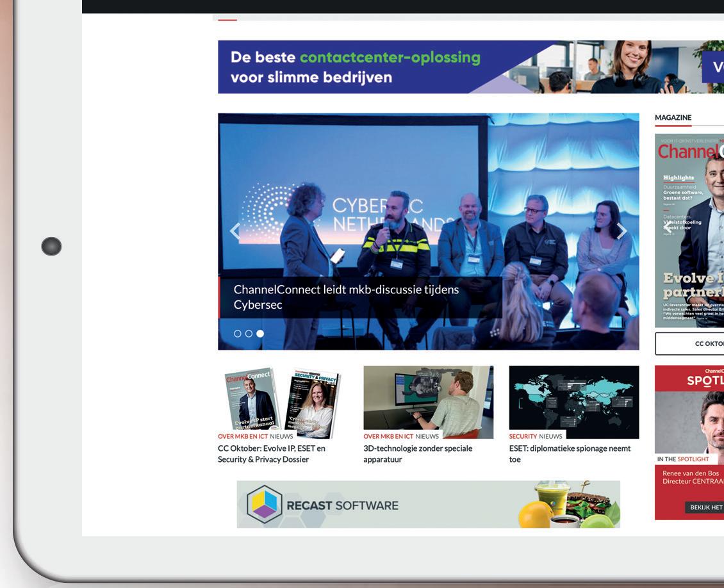
Task: Open article ESET: diplomatieke spionage neemt toe
Action: click(x=570, y=453)
